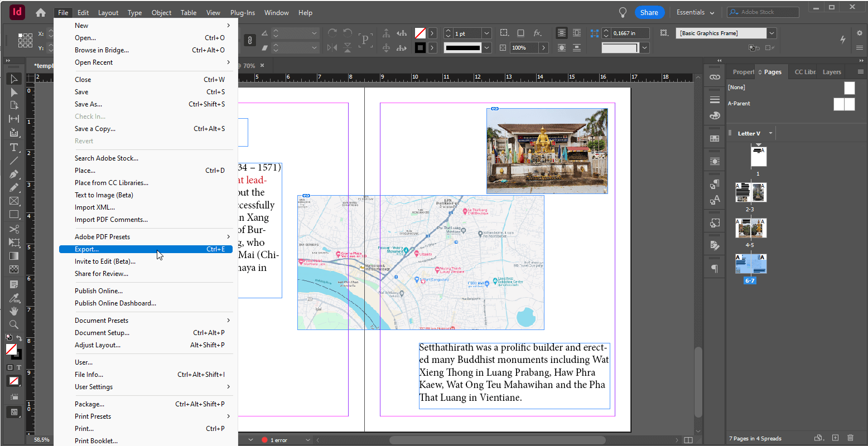Enable wrap around bounding box
The height and width of the screenshot is (446, 868).
click(577, 33)
